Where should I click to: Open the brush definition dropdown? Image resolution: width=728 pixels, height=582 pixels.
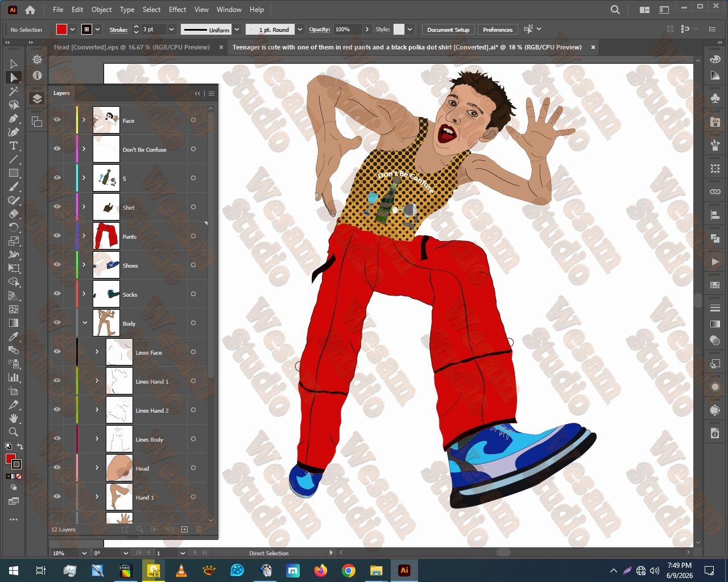[300, 30]
